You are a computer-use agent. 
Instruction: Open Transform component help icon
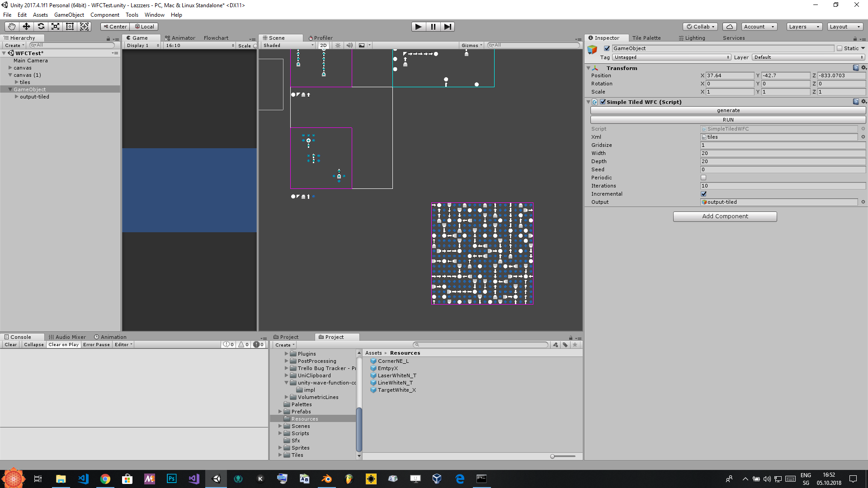click(x=856, y=68)
